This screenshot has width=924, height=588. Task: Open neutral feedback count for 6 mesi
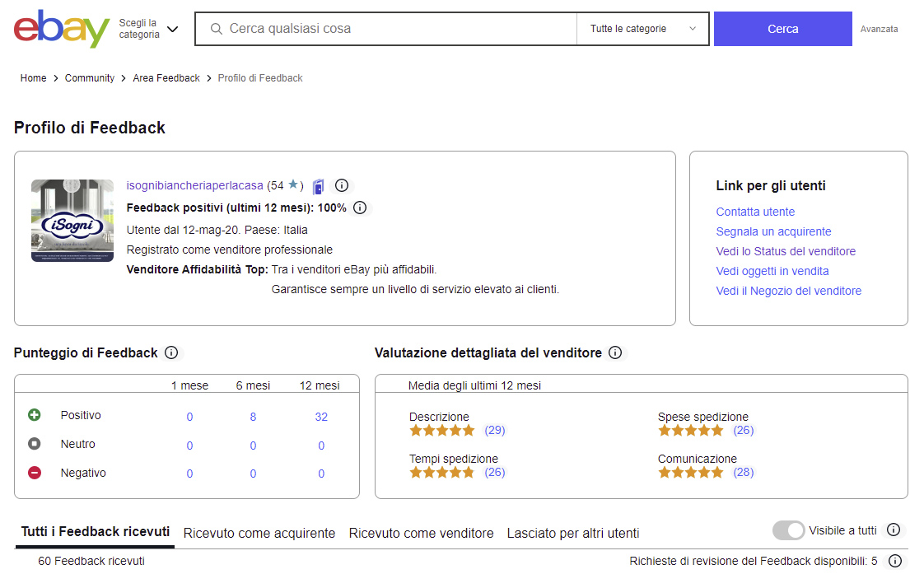253,446
